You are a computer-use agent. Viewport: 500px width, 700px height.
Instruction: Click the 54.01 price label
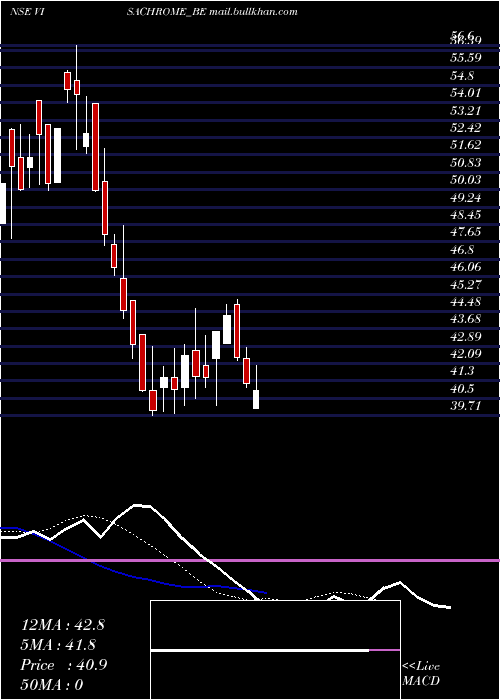pos(466,93)
